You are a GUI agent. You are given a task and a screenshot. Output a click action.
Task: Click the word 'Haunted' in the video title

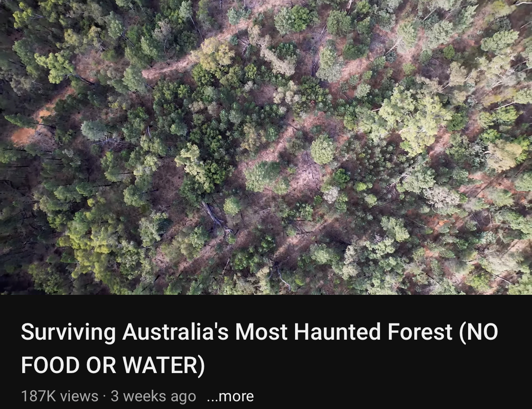pos(337,332)
